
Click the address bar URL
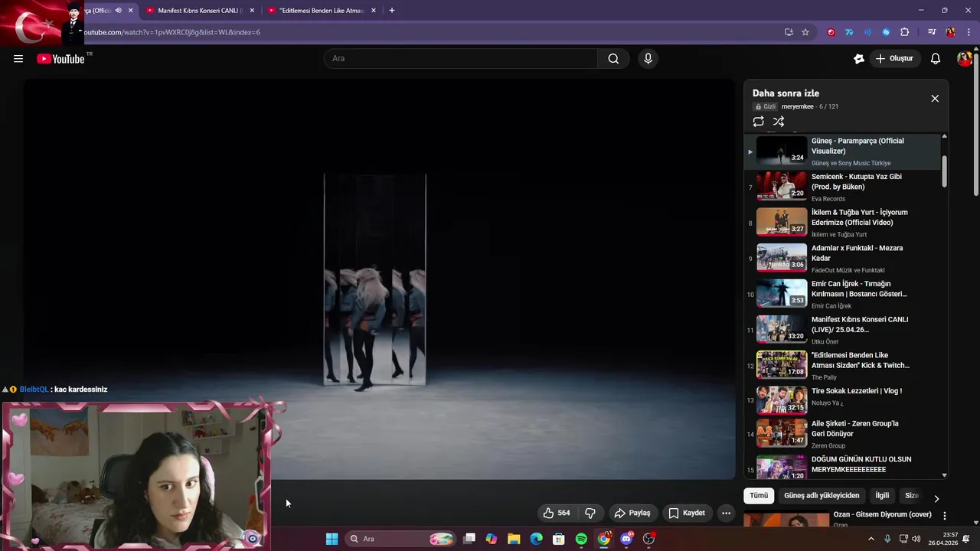(x=172, y=32)
